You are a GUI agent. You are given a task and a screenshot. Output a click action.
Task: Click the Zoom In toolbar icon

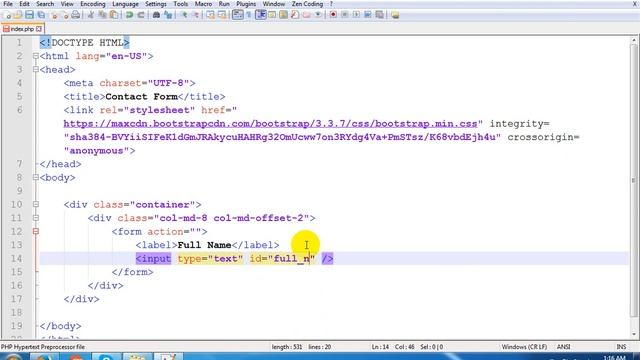185,15
